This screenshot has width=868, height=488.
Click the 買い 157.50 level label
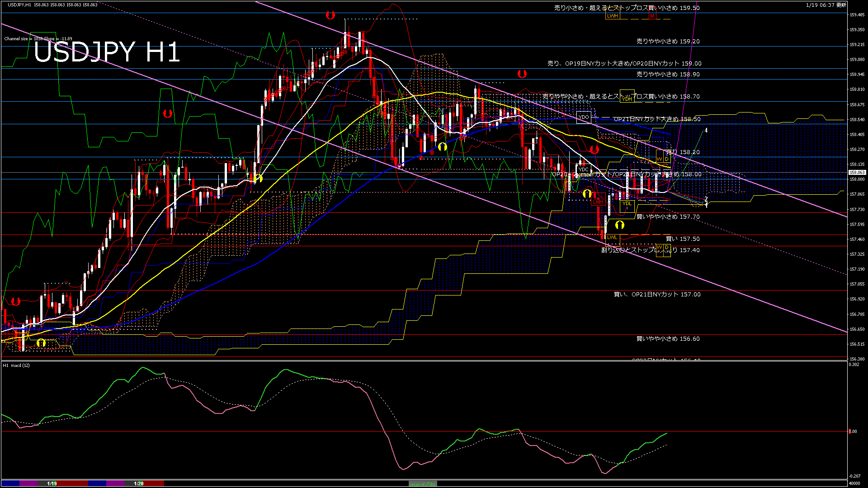pos(683,239)
